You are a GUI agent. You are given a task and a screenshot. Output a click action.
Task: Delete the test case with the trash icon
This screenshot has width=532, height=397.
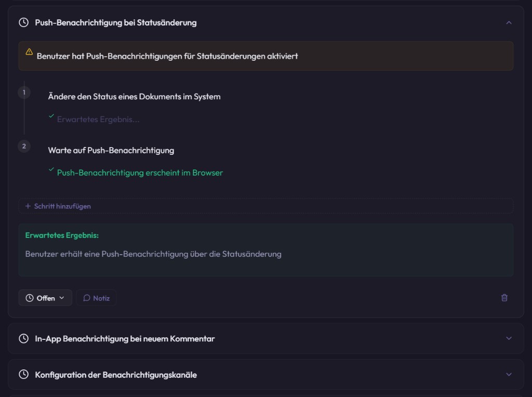[x=504, y=298]
